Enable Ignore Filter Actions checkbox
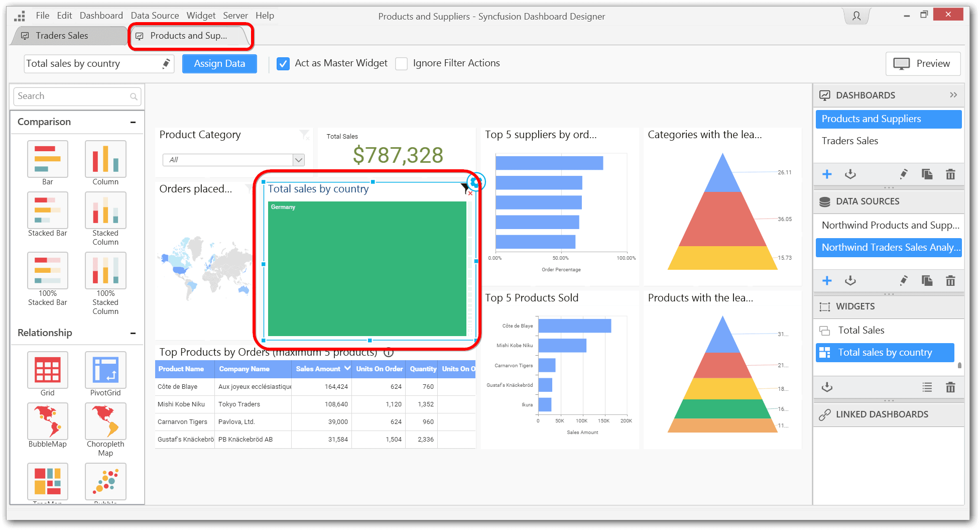Viewport: 980px width, 530px height. [402, 64]
